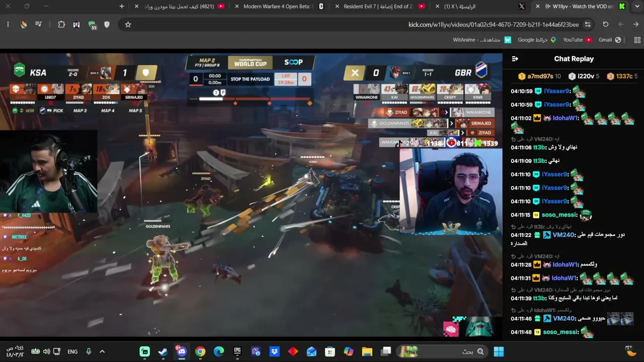Pause the VOD by clicking the video

click(x=251, y=195)
